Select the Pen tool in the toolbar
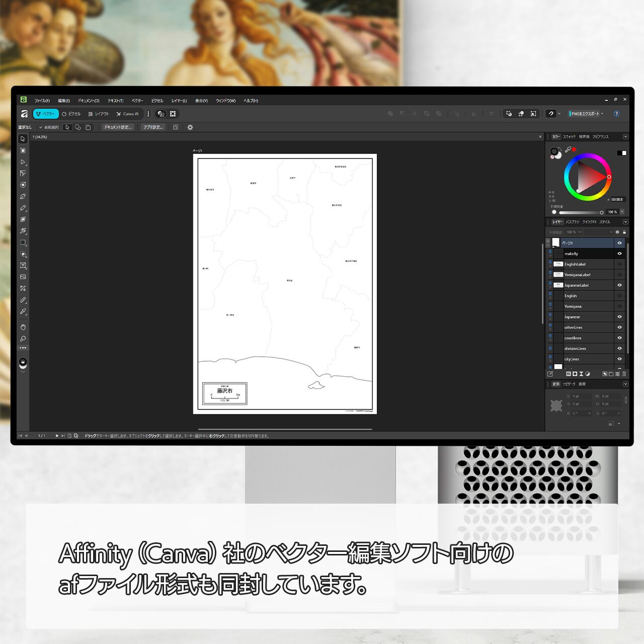The width and height of the screenshot is (644, 644). click(x=23, y=197)
